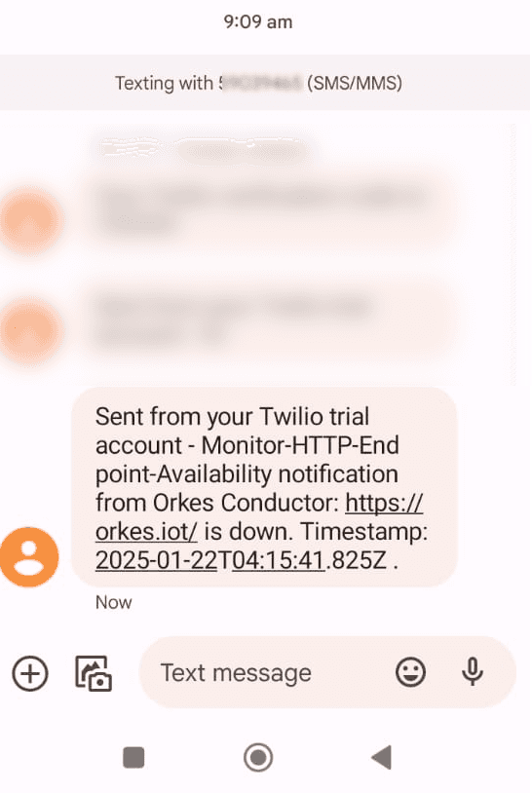Open recent apps with the square button

click(134, 757)
